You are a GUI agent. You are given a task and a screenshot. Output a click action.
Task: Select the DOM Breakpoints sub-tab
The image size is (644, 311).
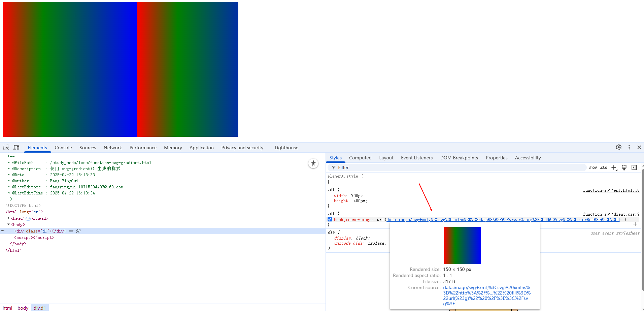pyautogui.click(x=459, y=158)
